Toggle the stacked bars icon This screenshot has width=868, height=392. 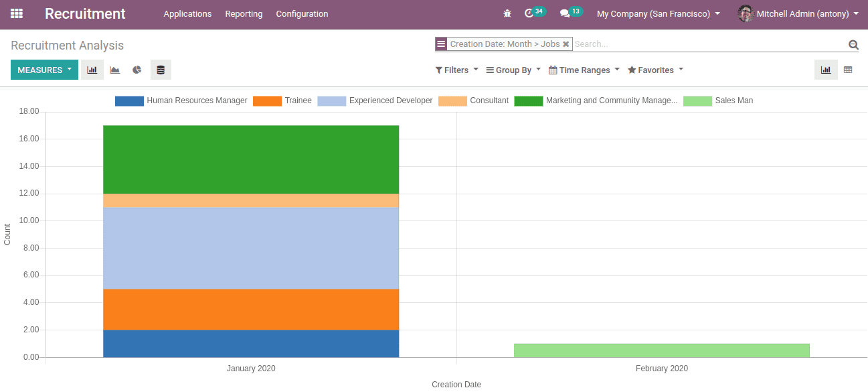pyautogui.click(x=161, y=70)
